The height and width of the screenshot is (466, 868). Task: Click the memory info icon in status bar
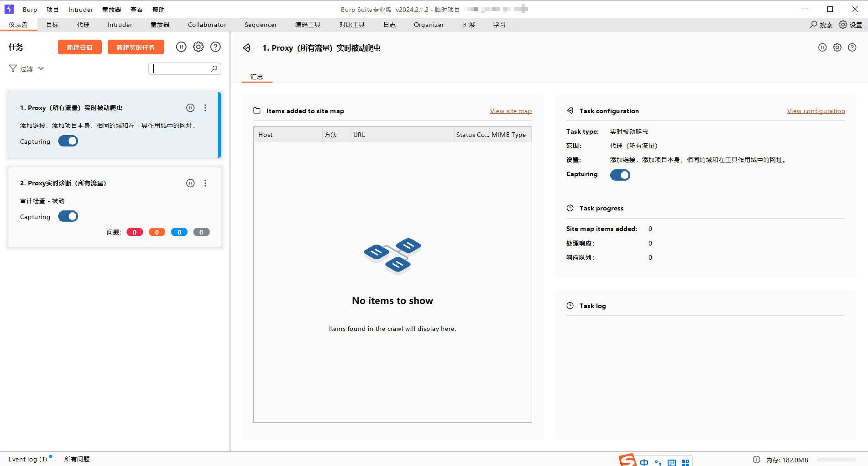click(x=757, y=460)
